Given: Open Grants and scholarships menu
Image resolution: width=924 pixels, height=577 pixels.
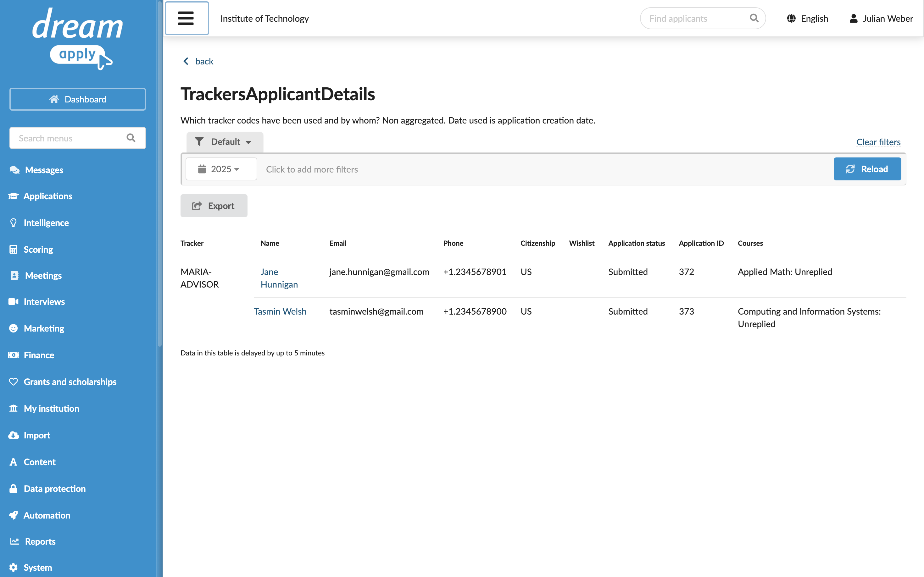Looking at the screenshot, I should click(70, 382).
